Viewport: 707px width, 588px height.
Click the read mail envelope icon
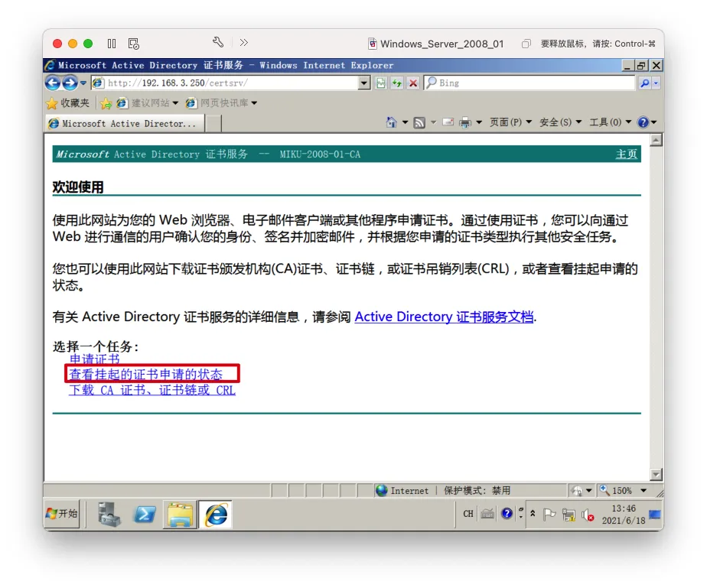pos(448,122)
